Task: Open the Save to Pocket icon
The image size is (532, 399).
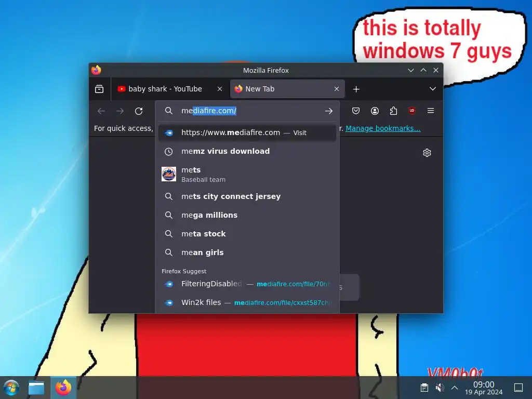Action: point(355,111)
